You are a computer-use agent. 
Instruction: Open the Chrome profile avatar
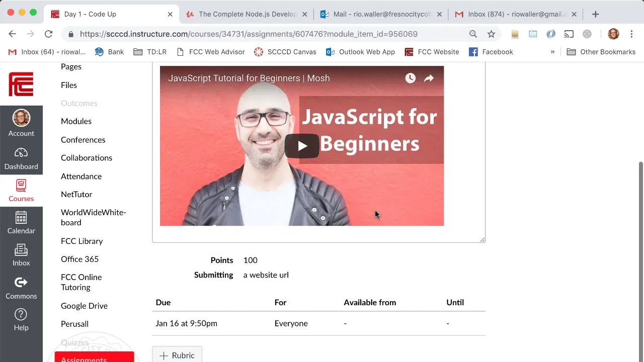tap(613, 34)
